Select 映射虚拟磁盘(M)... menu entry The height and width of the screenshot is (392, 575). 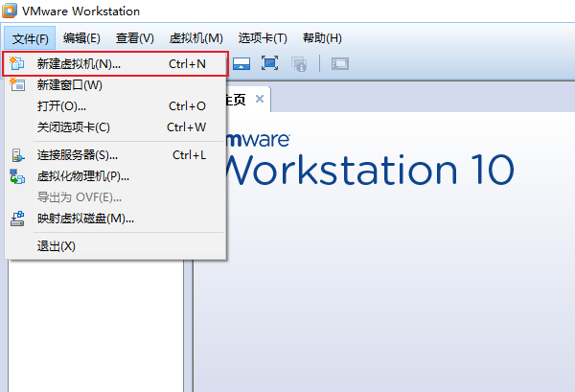point(116,219)
